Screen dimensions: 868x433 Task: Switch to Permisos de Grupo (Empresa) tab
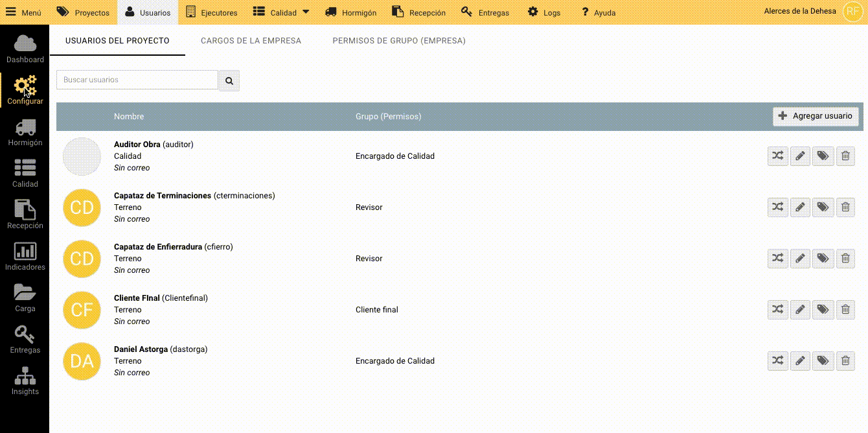pos(398,41)
